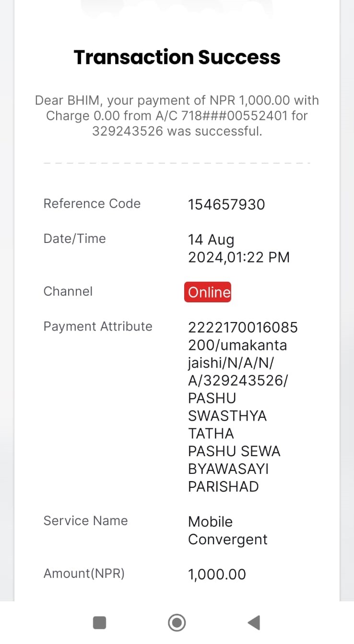Select the Transaction Success heading
This screenshot has width=354, height=644.
pyautogui.click(x=177, y=57)
